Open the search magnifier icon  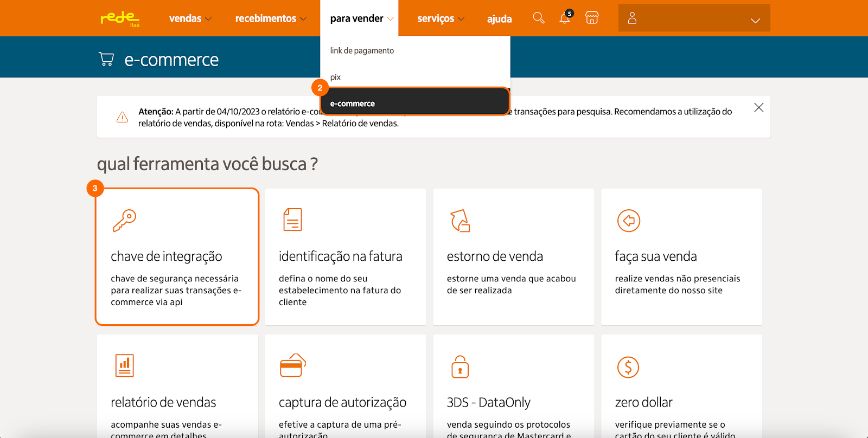(538, 18)
